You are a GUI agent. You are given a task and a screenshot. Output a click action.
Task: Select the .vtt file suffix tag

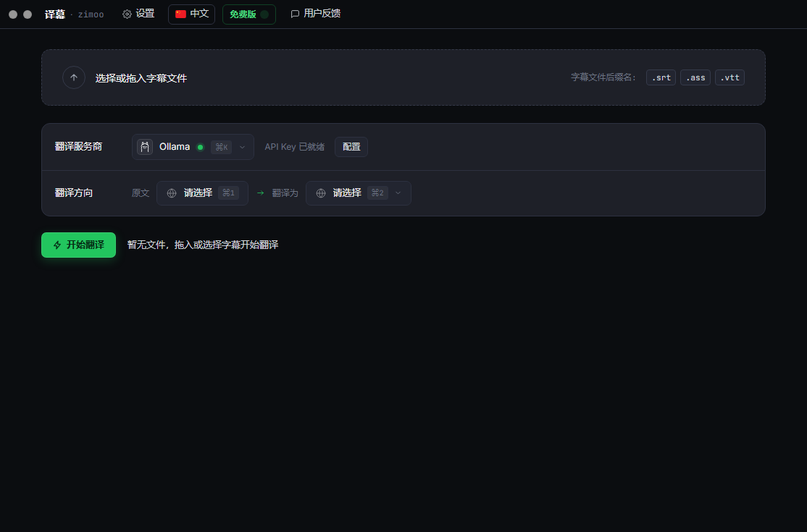coord(729,77)
